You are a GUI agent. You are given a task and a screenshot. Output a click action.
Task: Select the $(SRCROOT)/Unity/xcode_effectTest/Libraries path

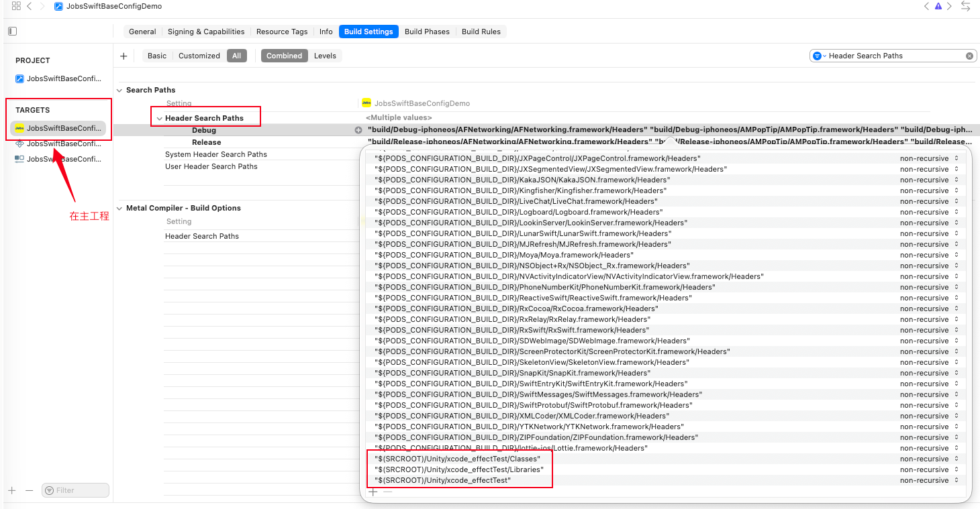tap(459, 469)
